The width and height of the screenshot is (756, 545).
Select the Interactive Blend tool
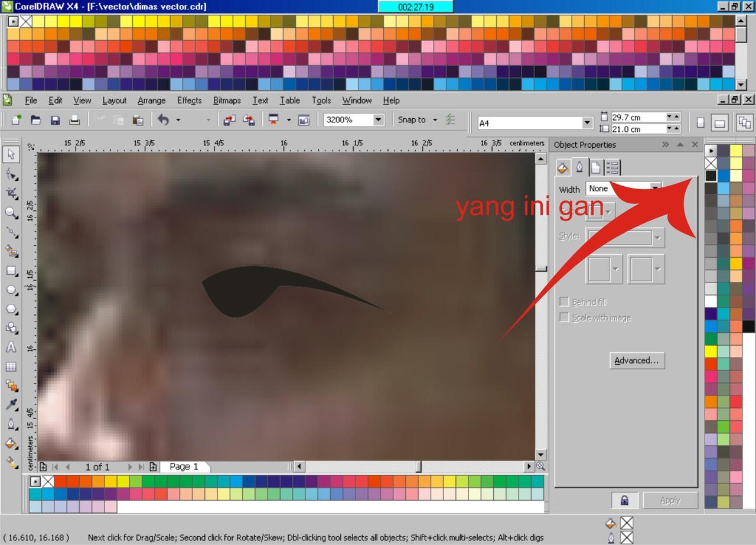click(x=11, y=385)
